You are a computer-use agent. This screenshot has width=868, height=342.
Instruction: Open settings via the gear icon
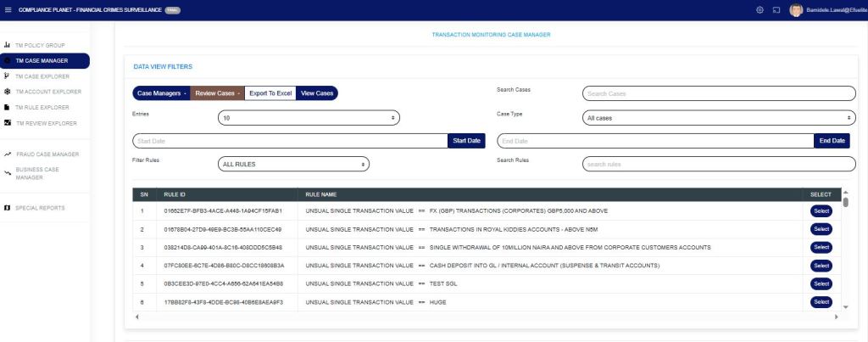(759, 9)
